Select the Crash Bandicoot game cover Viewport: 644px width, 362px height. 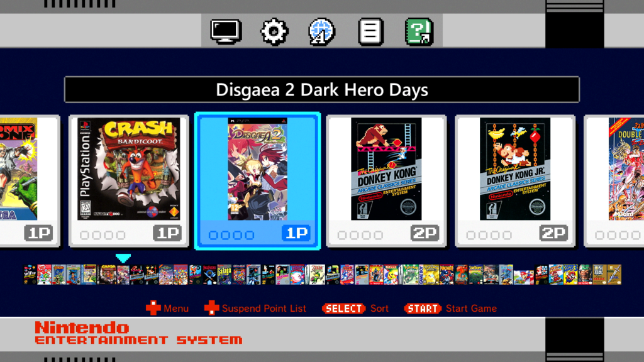(129, 168)
